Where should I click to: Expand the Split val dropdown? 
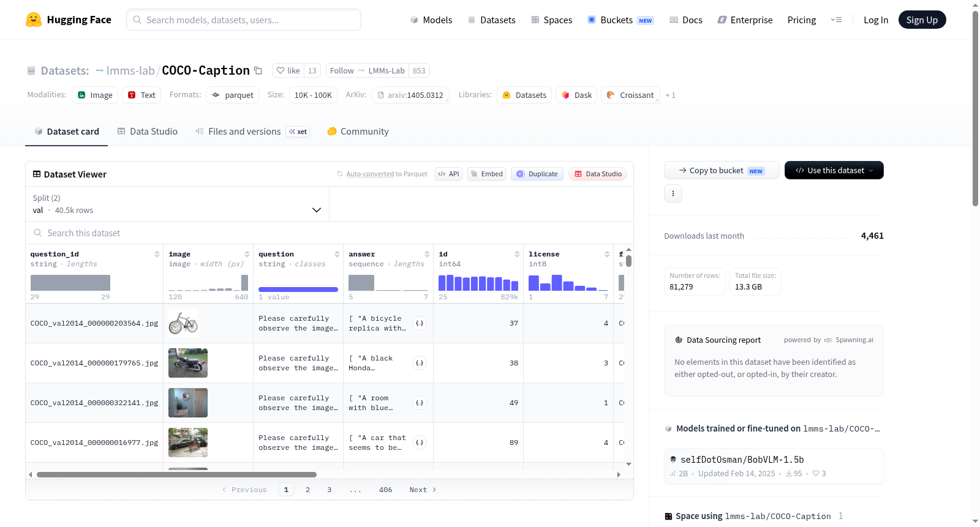coord(178,204)
